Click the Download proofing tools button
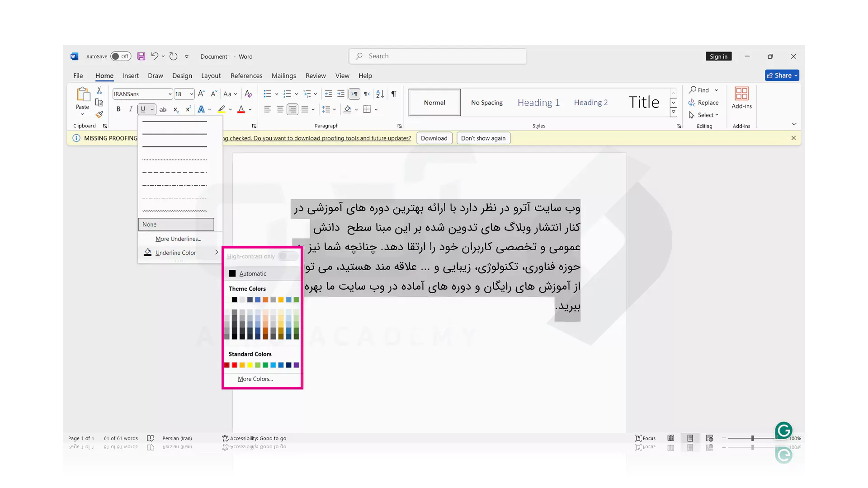The width and height of the screenshot is (868, 488). click(x=434, y=138)
